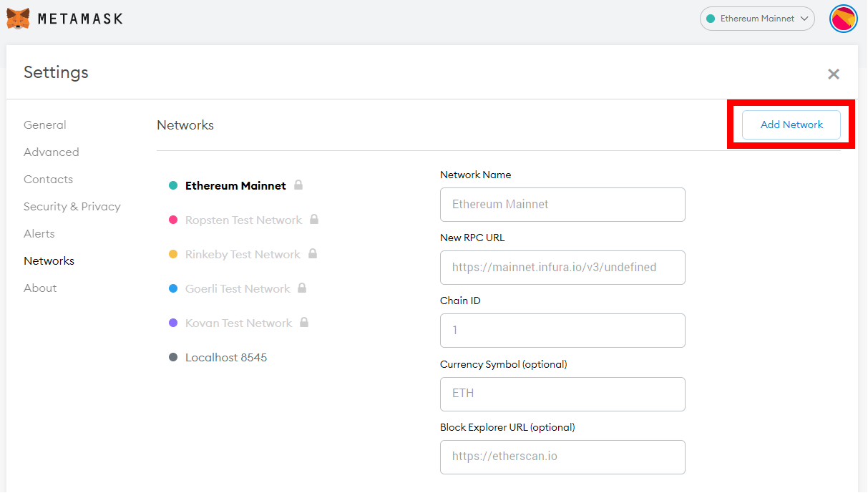Click the pink dot next to Ropsten

click(173, 220)
